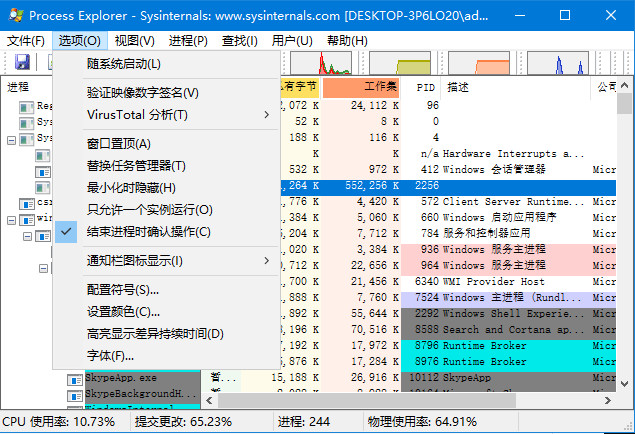Open the blue I/O history graph
Image resolution: width=635 pixels, height=434 pixels.
tap(558, 63)
